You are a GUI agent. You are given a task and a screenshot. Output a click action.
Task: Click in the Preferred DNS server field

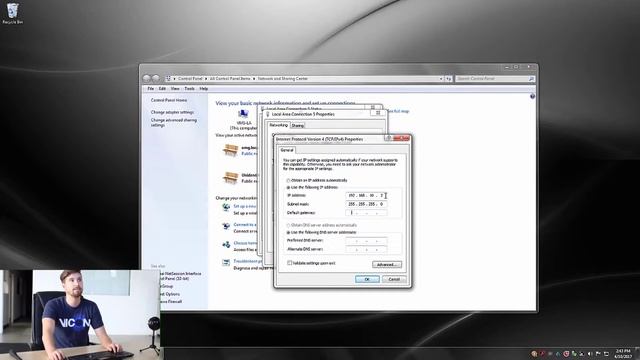pos(367,241)
